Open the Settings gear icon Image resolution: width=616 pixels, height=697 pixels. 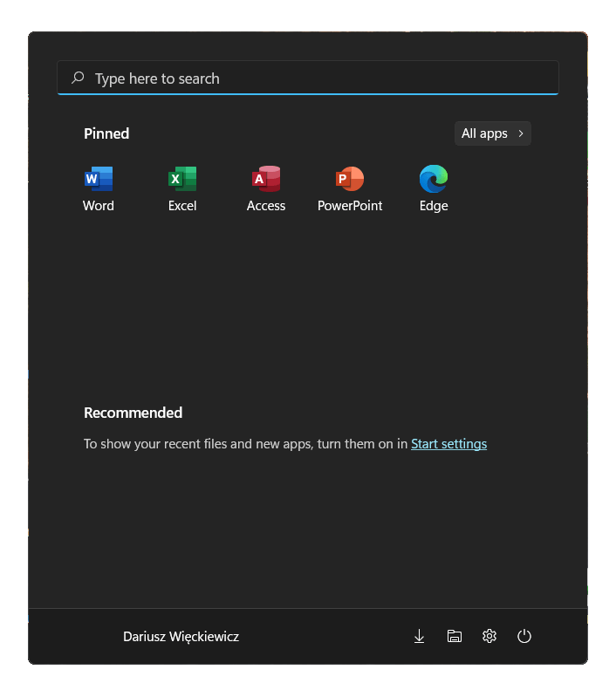click(x=489, y=636)
